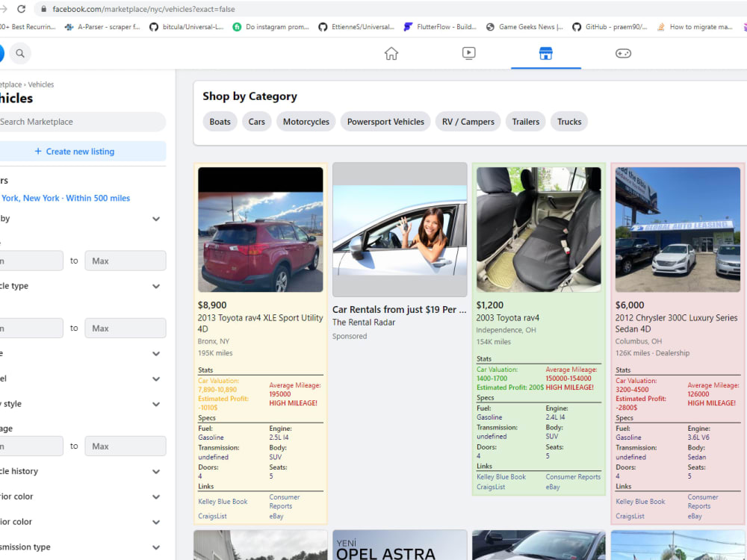747x560 pixels.
Task: Go to Facebook Home via the house icon
Action: pos(391,53)
